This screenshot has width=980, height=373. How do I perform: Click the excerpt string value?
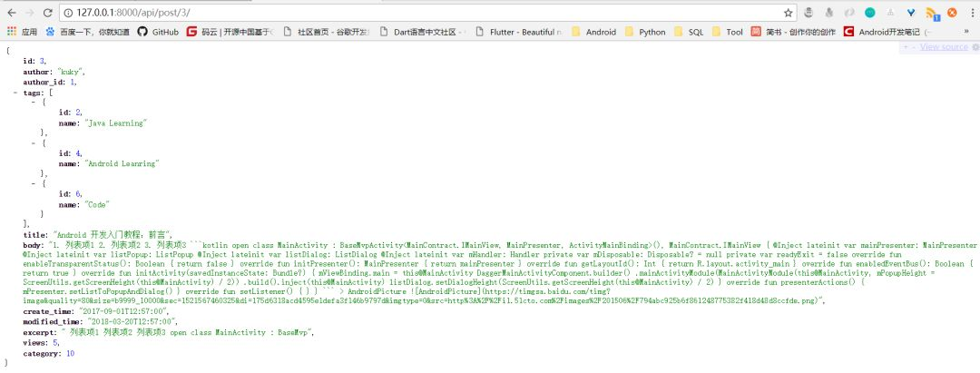187,332
